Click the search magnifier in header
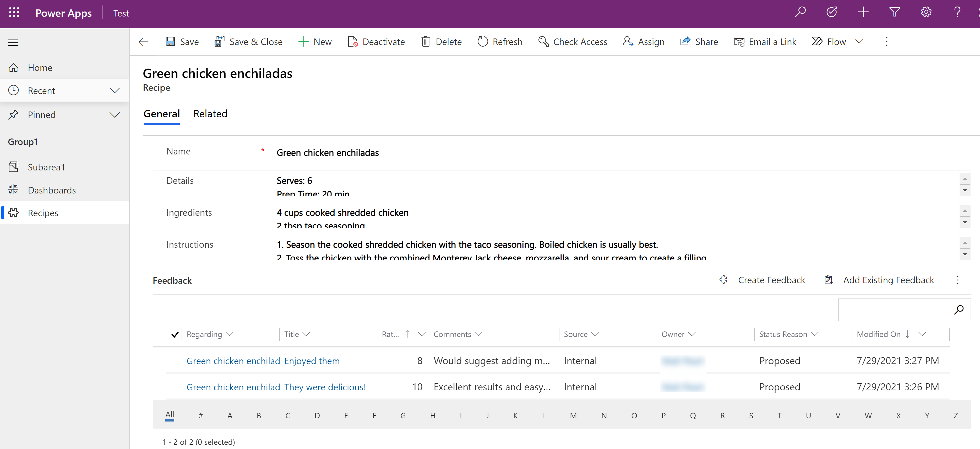 (x=801, y=12)
